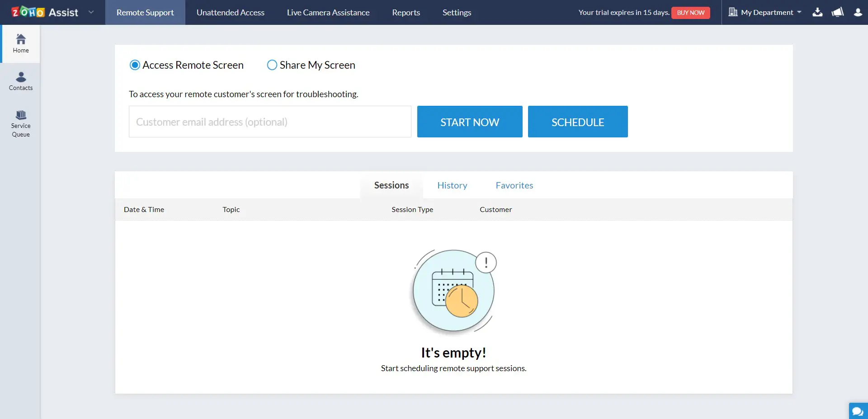868x419 pixels.
Task: Open the chat bubble icon
Action: pos(858,411)
